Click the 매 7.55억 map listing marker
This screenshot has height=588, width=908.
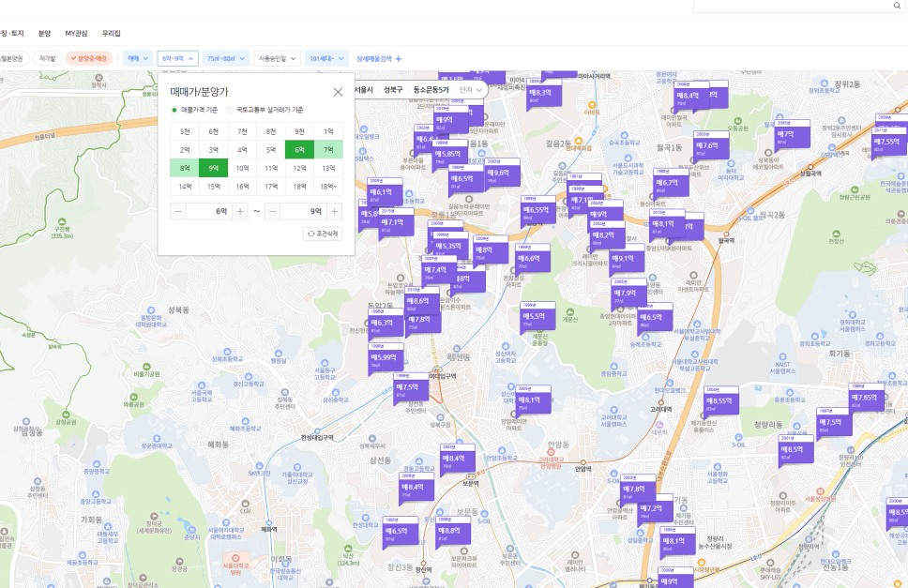(x=885, y=141)
